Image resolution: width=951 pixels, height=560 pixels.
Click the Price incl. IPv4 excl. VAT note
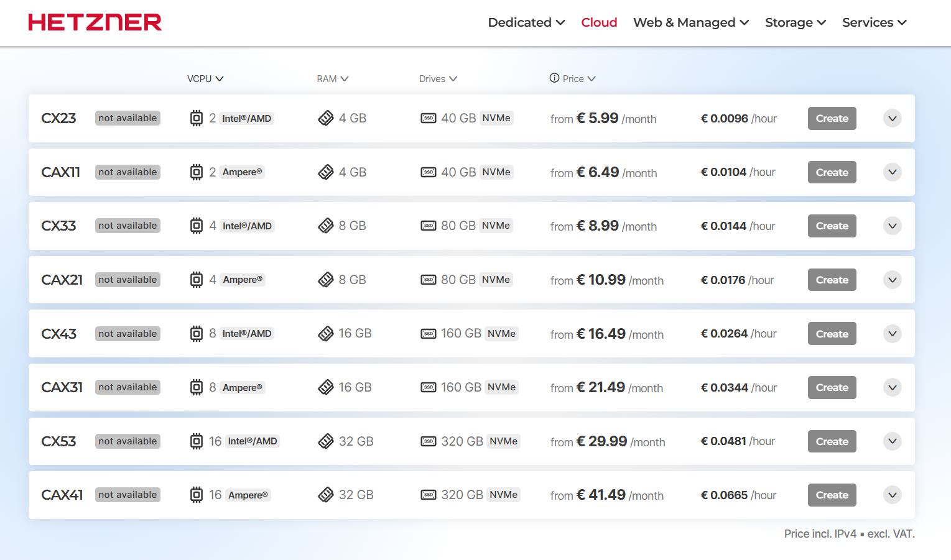click(850, 534)
